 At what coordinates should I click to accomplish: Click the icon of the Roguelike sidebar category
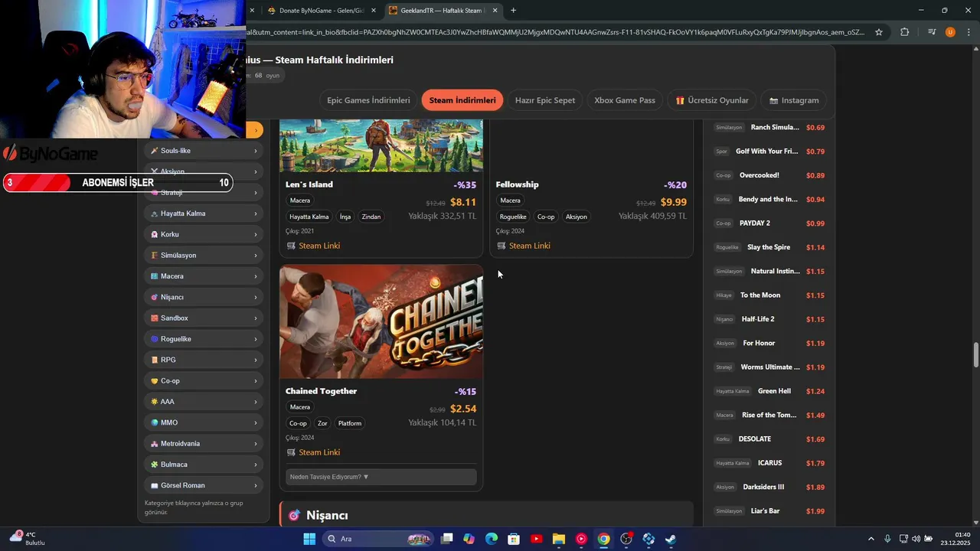click(155, 339)
